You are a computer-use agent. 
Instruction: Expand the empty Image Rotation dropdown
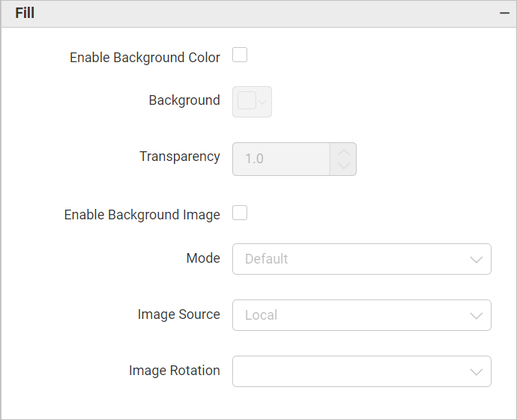click(x=362, y=371)
